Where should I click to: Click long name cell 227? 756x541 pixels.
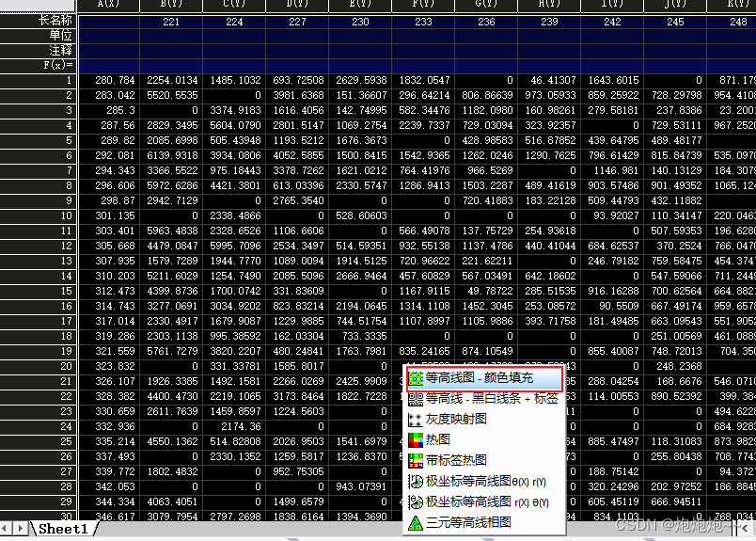click(297, 22)
